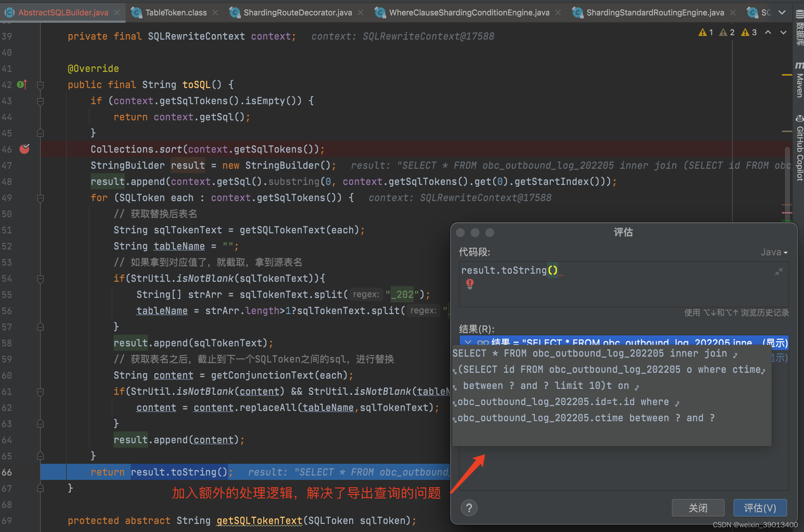Viewport: 804px width, 532px height.
Task: Toggle the breakpoint on line 46
Action: [25, 149]
